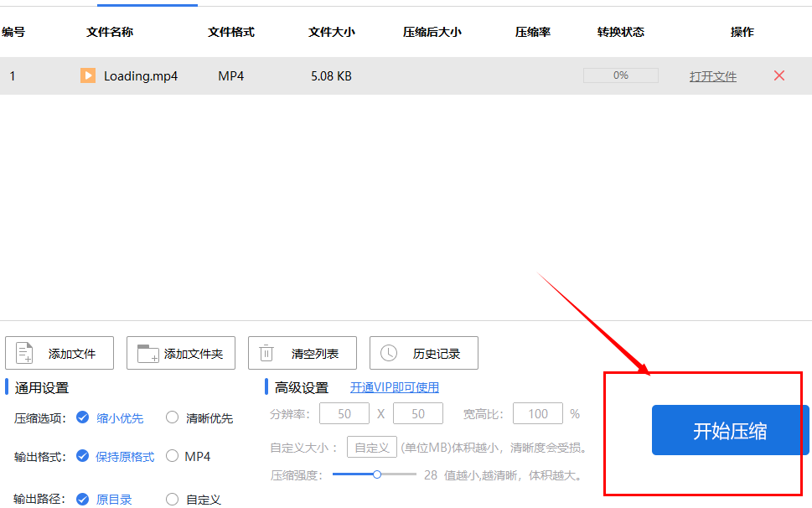Click the row number 1 cell
Image resolution: width=812 pixels, height=508 pixels.
[12, 76]
